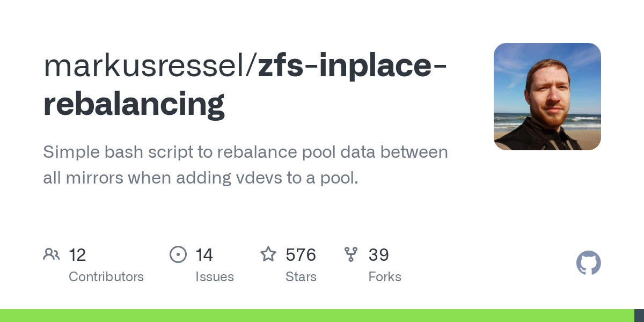The height and width of the screenshot is (322, 644).
Task: Click the green language bar segment
Action: click(x=317, y=316)
